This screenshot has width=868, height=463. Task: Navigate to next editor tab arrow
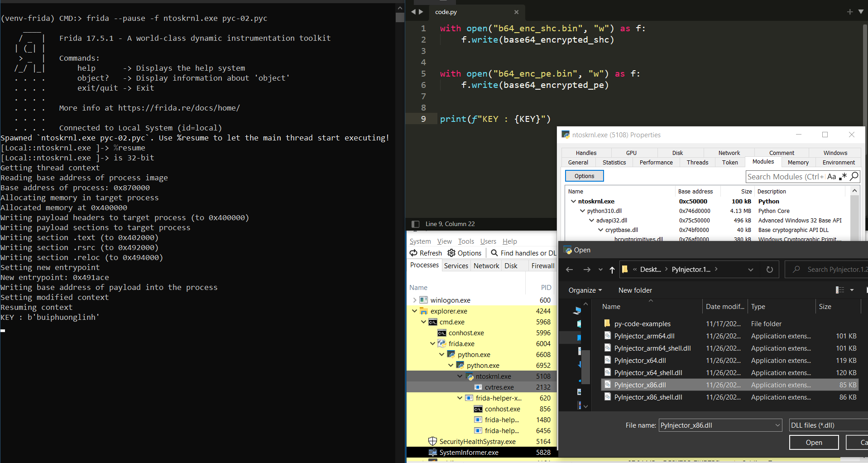click(421, 12)
